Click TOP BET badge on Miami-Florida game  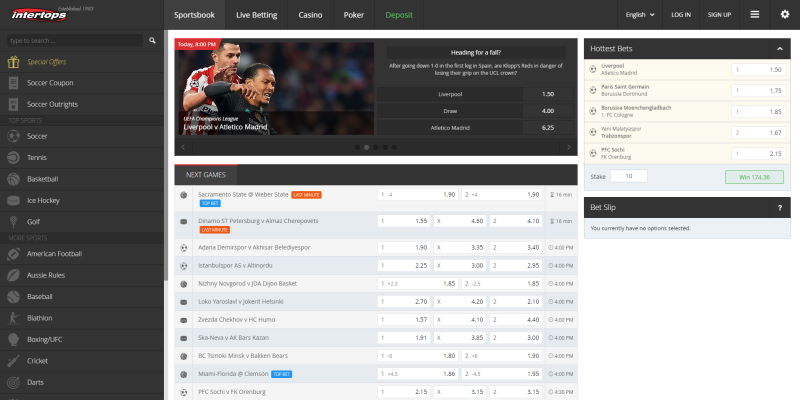[x=281, y=374]
